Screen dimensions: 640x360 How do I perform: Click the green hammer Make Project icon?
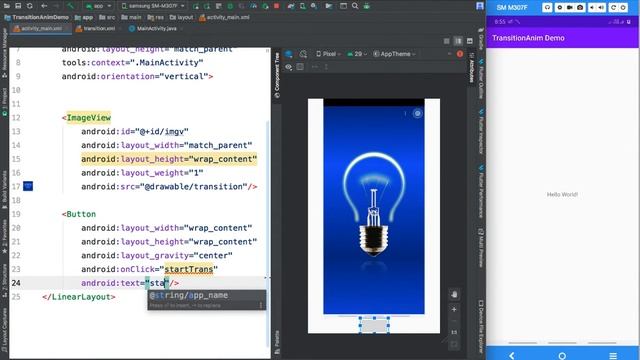[71, 6]
